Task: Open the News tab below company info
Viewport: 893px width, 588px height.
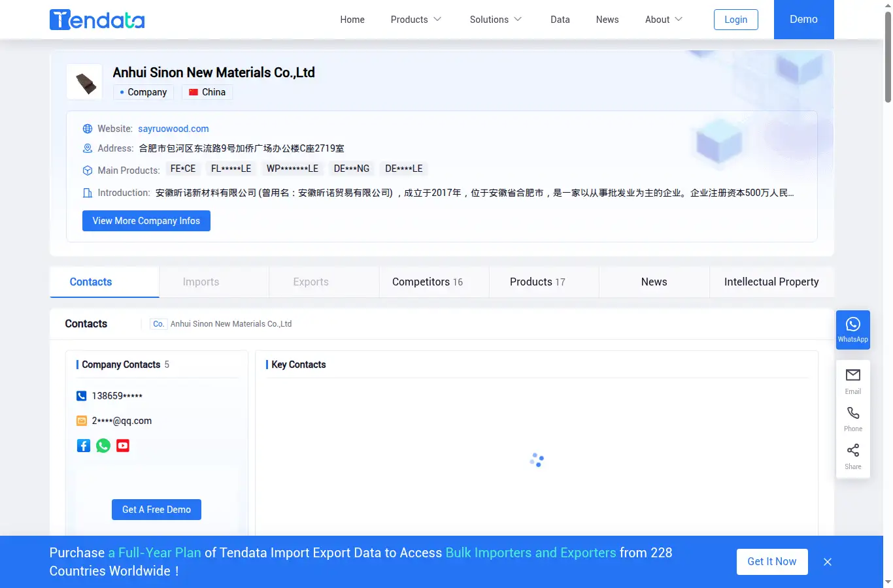Action: click(x=654, y=282)
